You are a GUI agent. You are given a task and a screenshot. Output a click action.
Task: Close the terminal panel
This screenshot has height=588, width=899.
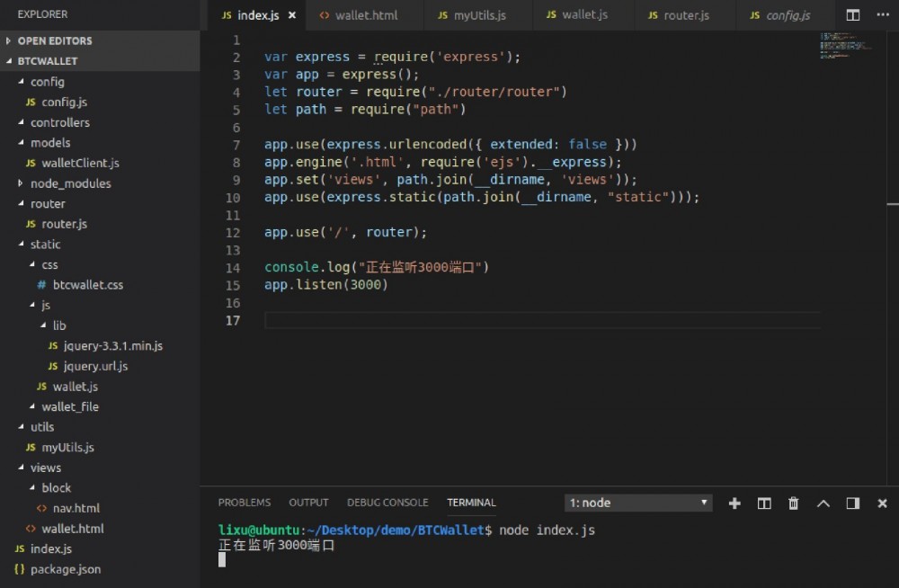click(x=882, y=503)
